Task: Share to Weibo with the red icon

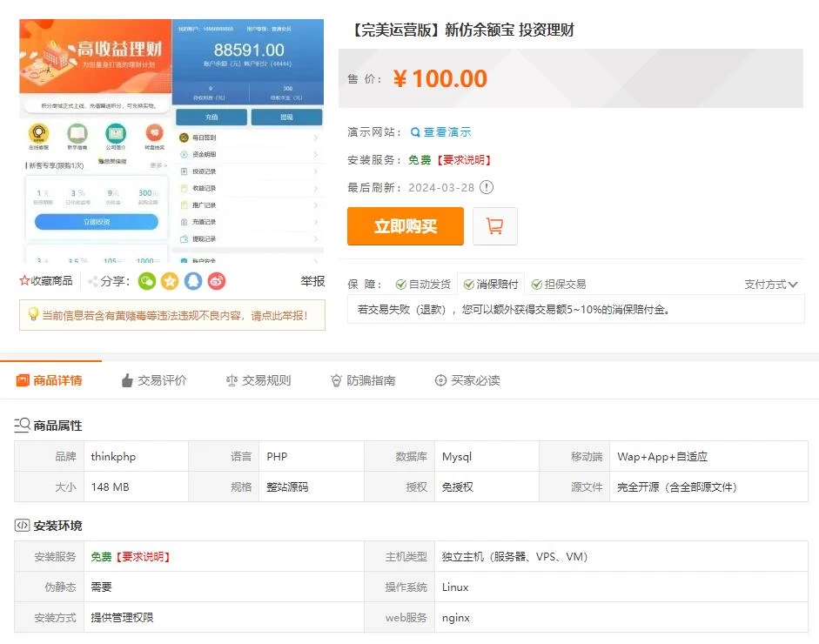Action: pyautogui.click(x=216, y=280)
